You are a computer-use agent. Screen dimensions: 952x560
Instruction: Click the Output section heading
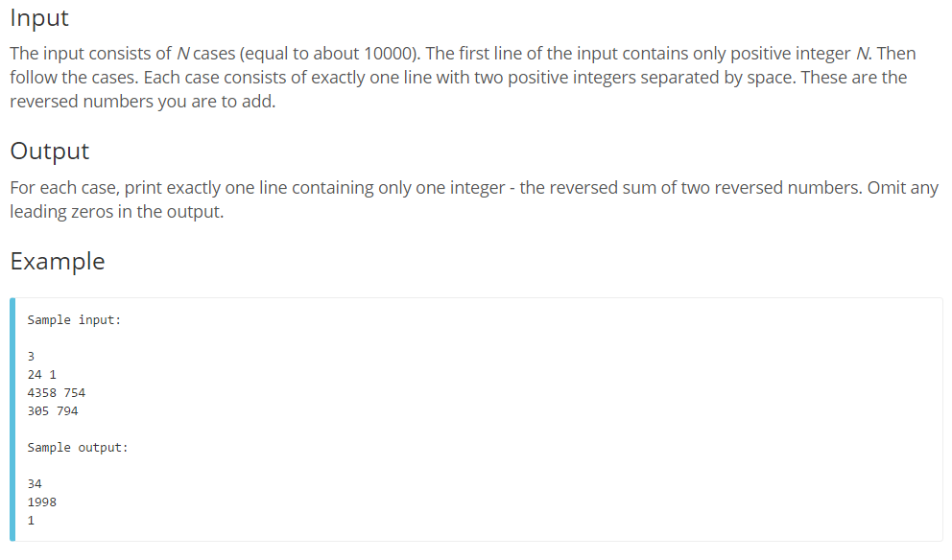(x=49, y=152)
